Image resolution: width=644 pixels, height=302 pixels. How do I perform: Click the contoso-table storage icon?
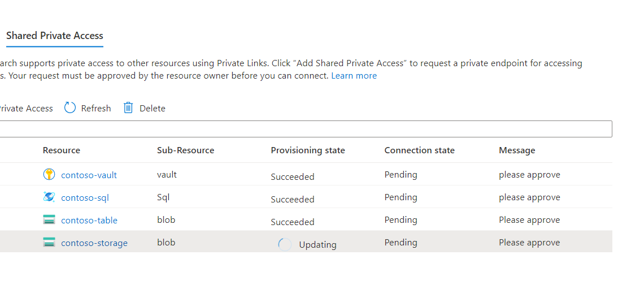click(49, 220)
